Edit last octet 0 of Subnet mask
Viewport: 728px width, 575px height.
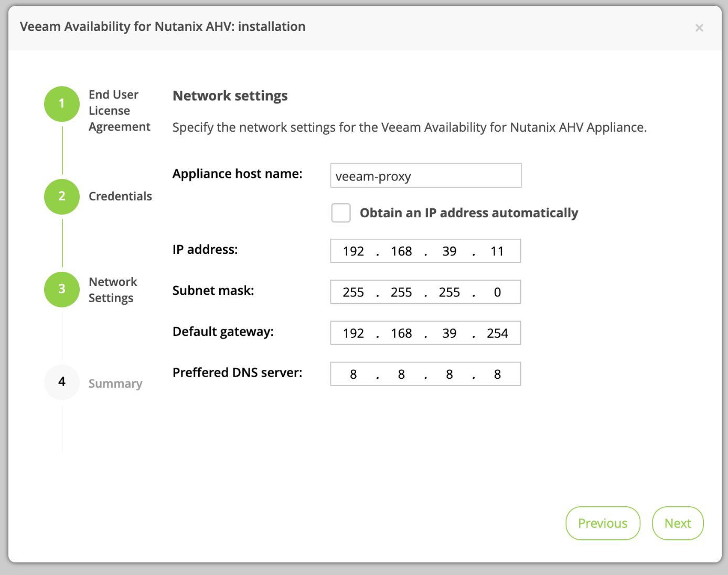(497, 292)
